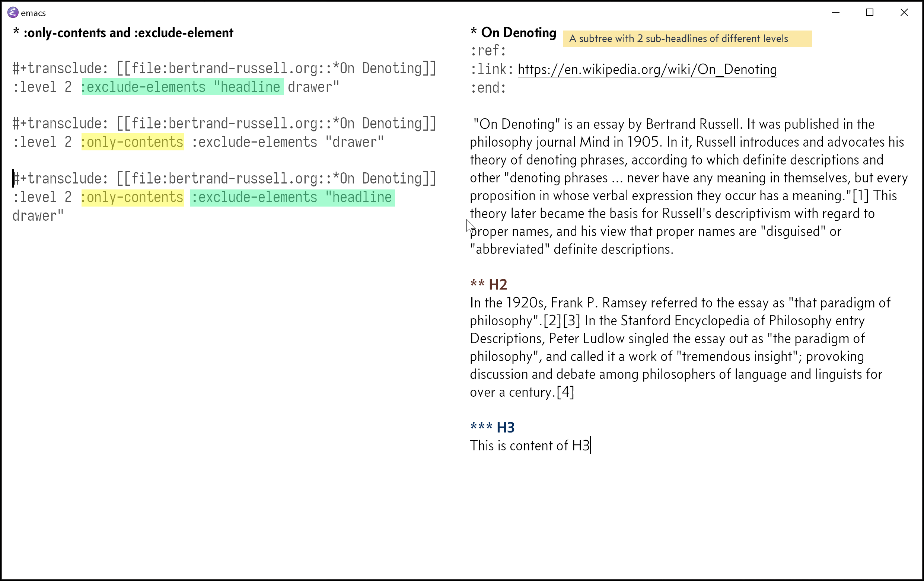This screenshot has height=581, width=924.
Task: Open the Wikipedia On_Denoting link
Action: tap(647, 70)
